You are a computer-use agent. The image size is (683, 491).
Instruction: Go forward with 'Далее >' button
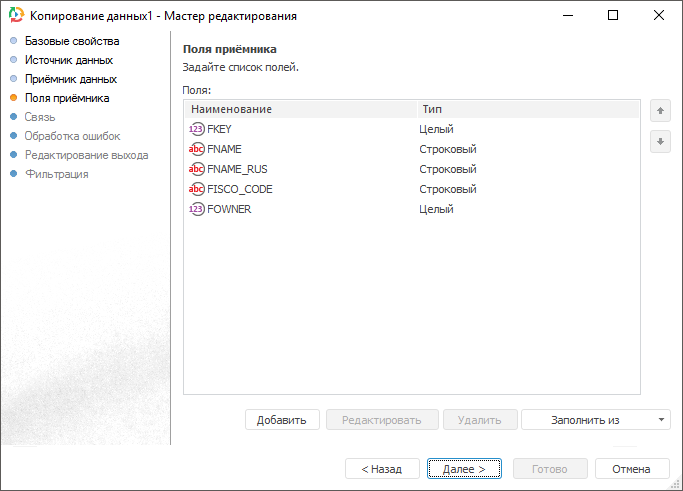click(464, 469)
